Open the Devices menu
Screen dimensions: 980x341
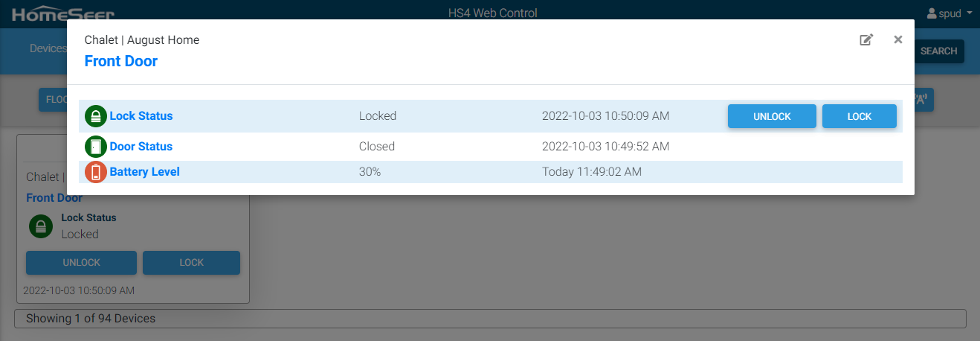pos(48,48)
